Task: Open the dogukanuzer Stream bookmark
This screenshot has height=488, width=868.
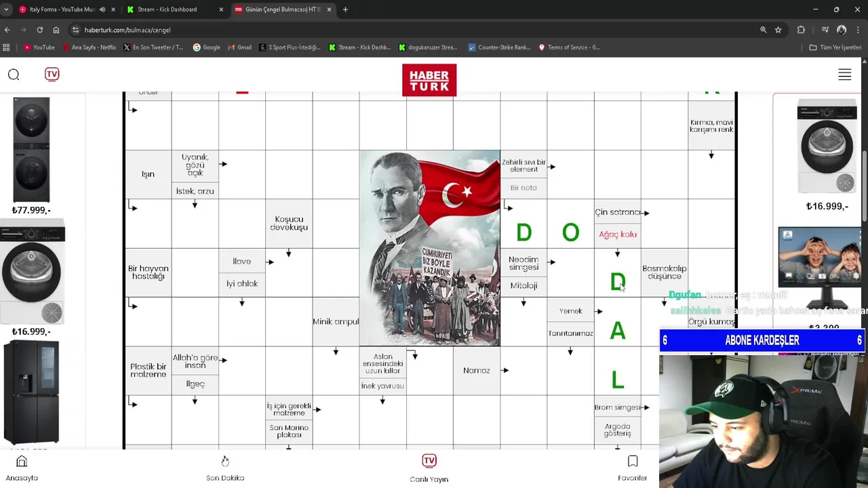Action: [x=428, y=47]
